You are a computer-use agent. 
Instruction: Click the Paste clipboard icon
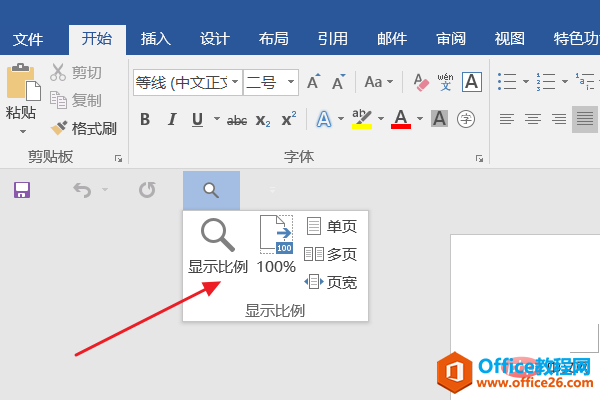pyautogui.click(x=23, y=82)
